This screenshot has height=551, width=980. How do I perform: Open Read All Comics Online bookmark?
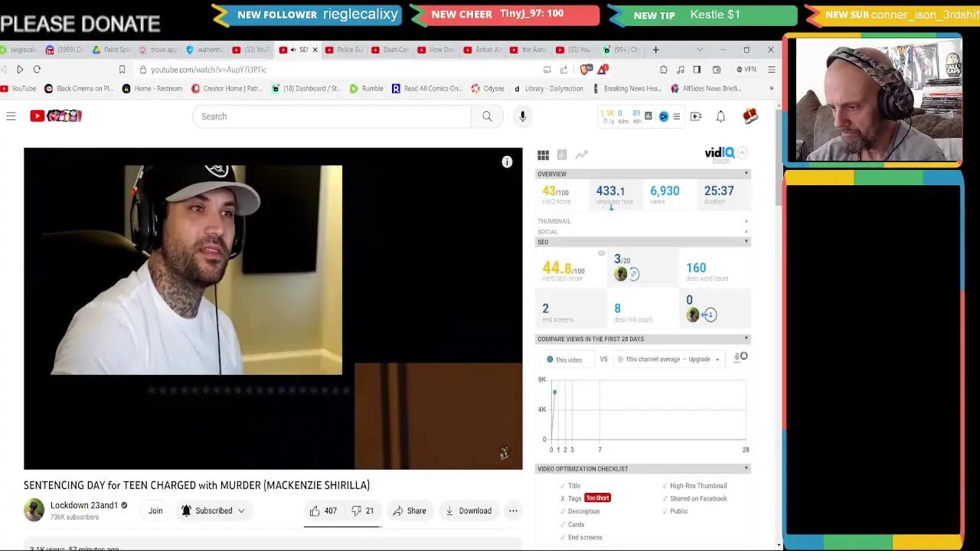tap(427, 89)
